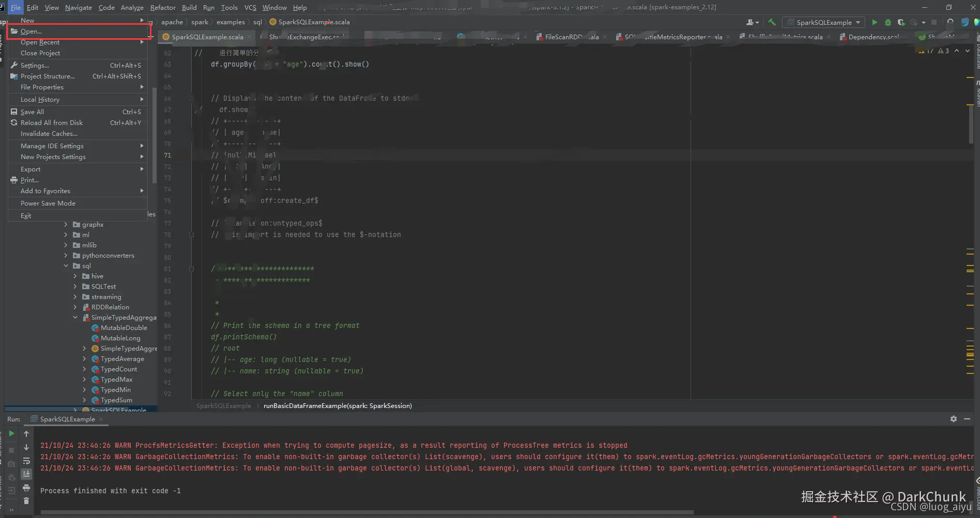The image size is (980, 518).
Task: Click the Debug bug icon in toolbar
Action: coord(888,22)
